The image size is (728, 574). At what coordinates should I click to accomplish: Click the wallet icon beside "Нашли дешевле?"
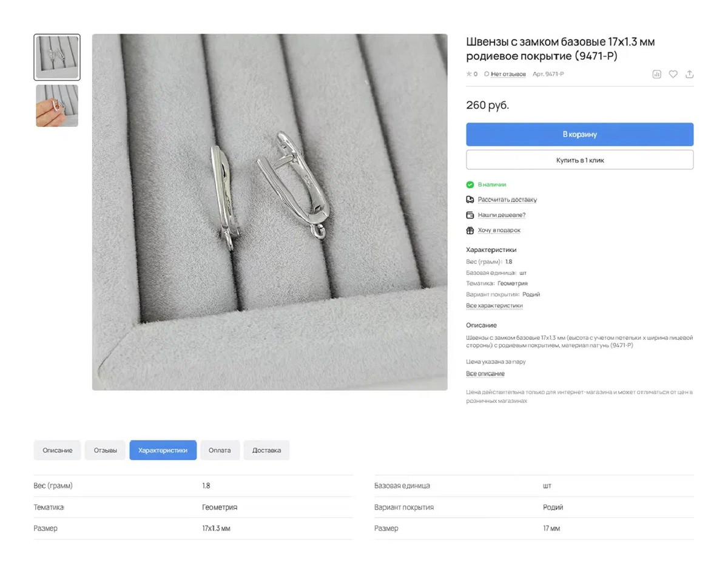coord(470,215)
